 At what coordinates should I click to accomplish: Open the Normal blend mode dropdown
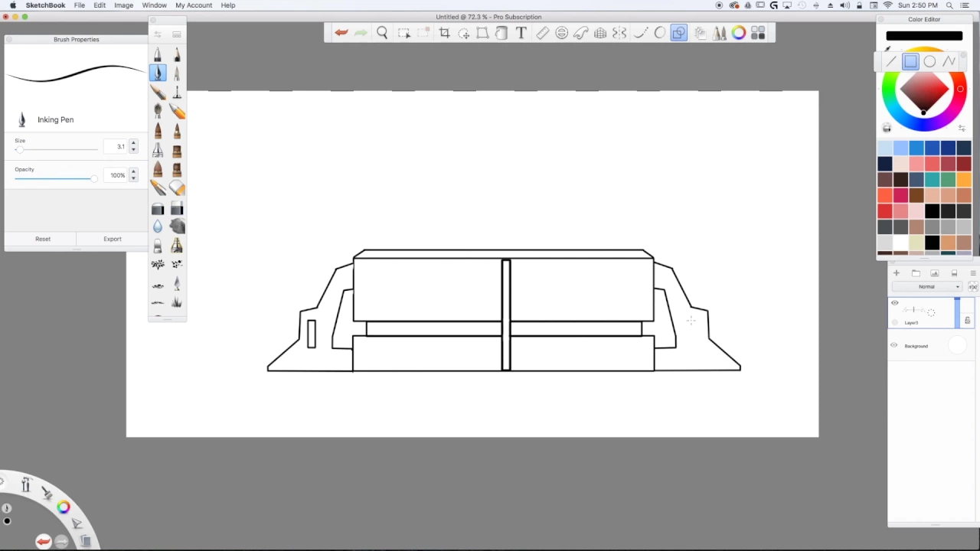927,286
